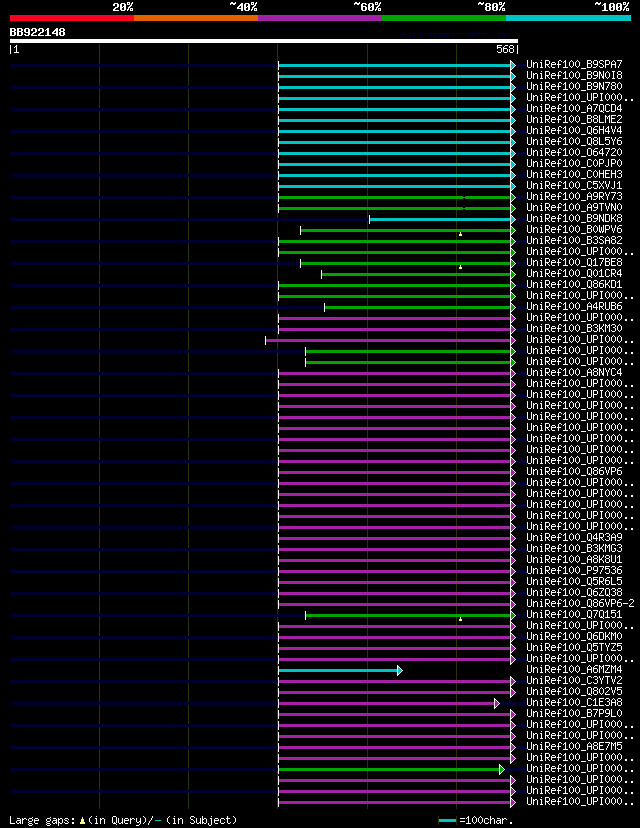The width and height of the screenshot is (640, 828).
Task: Click the green ~80% legend segment
Action: click(x=444, y=18)
